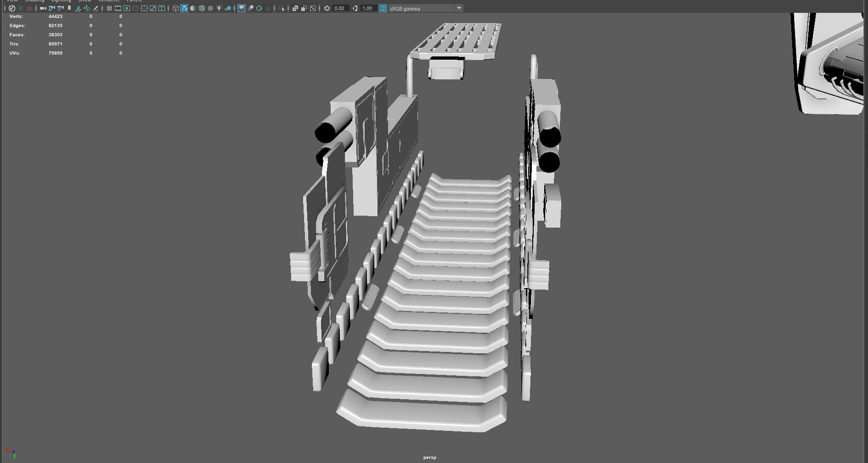Switch to Wireframe display mode

tap(175, 8)
